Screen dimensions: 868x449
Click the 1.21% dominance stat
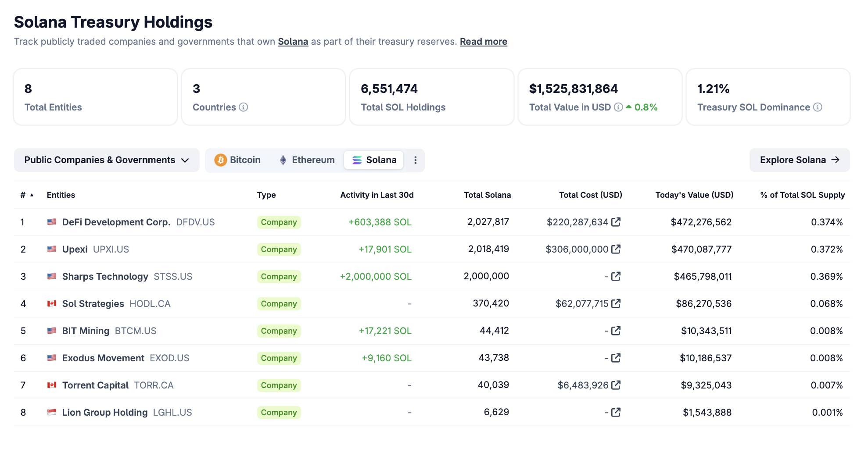click(714, 89)
